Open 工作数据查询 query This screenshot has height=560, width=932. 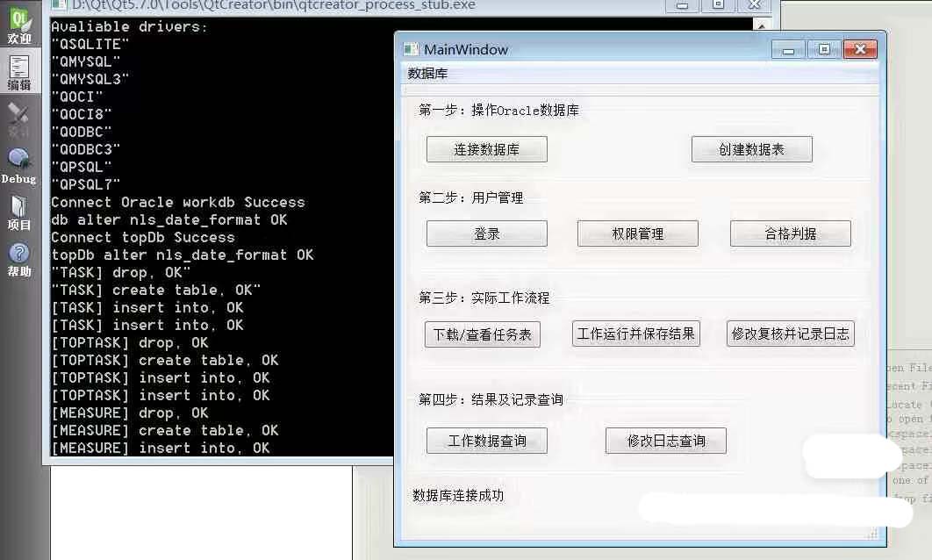[486, 441]
